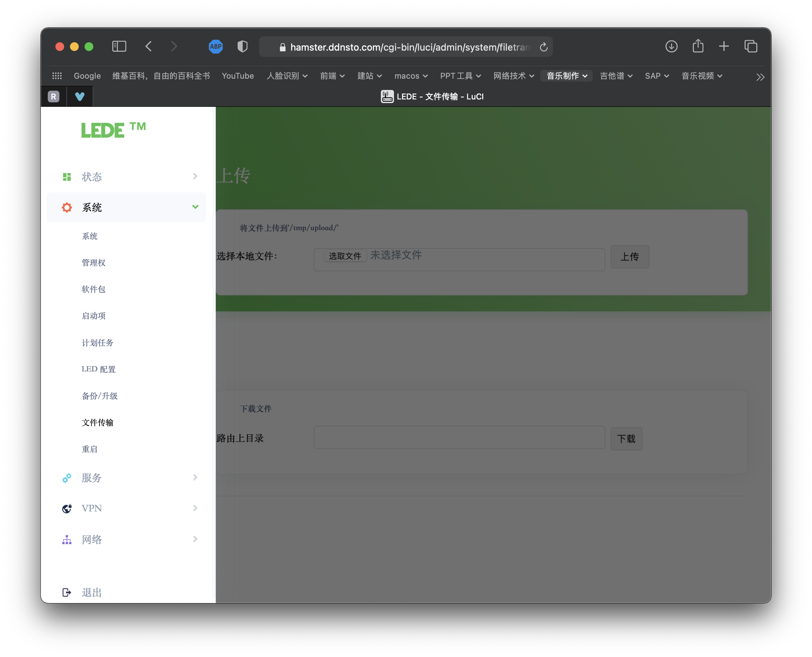This screenshot has height=657, width=812.
Task: Toggle the Safari sidebar icon
Action: (x=119, y=47)
